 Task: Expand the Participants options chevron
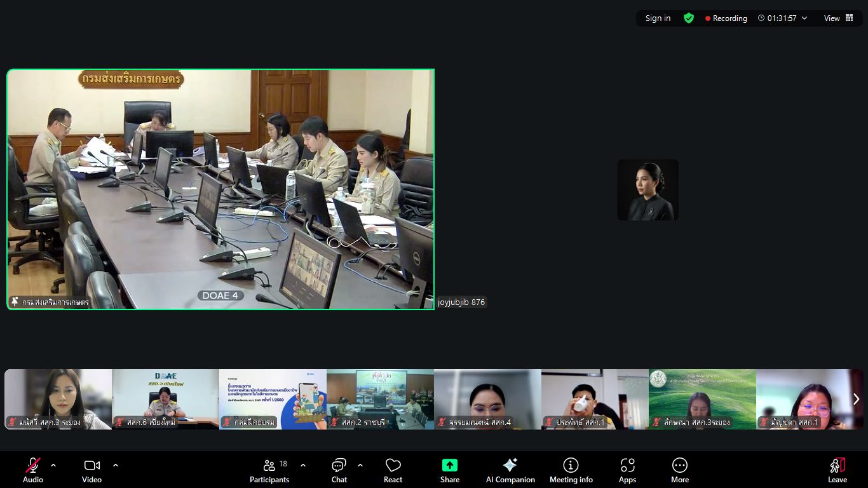[x=303, y=465]
